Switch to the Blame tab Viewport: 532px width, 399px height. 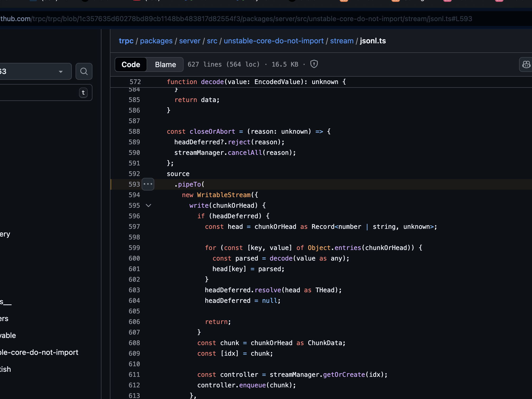coord(165,64)
